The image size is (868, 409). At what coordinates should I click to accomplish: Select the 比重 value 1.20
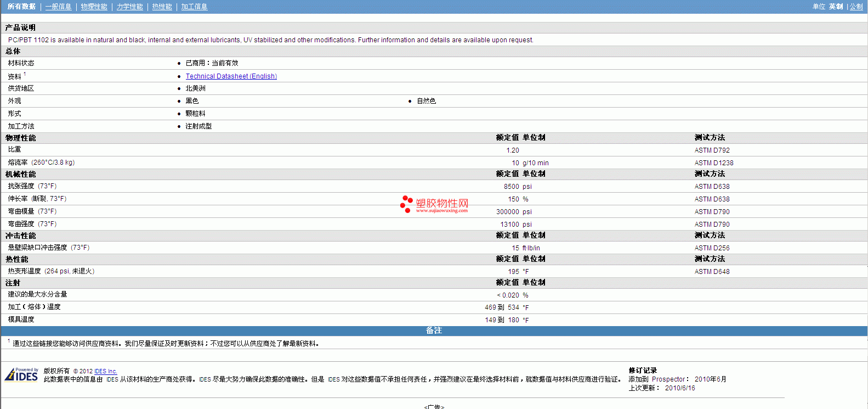[513, 150]
